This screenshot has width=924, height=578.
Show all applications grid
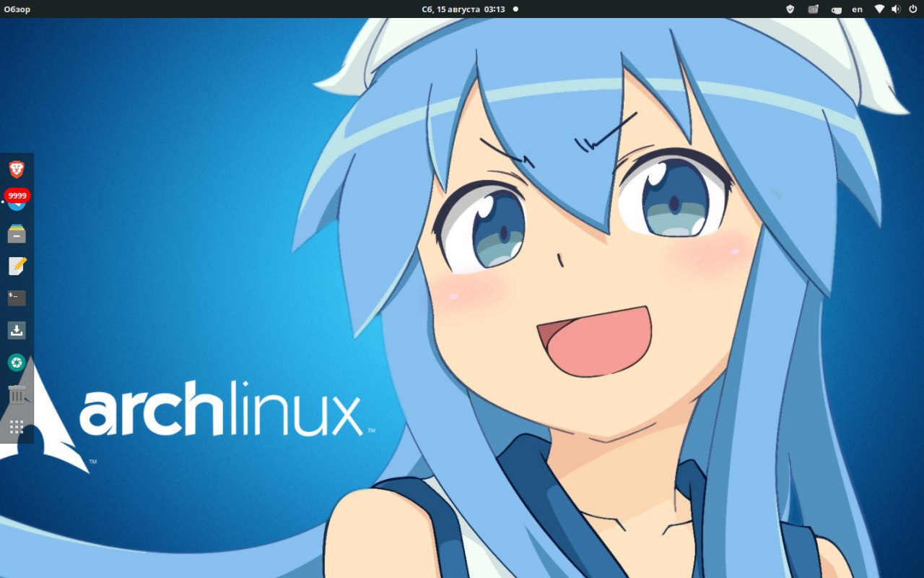pyautogui.click(x=17, y=427)
